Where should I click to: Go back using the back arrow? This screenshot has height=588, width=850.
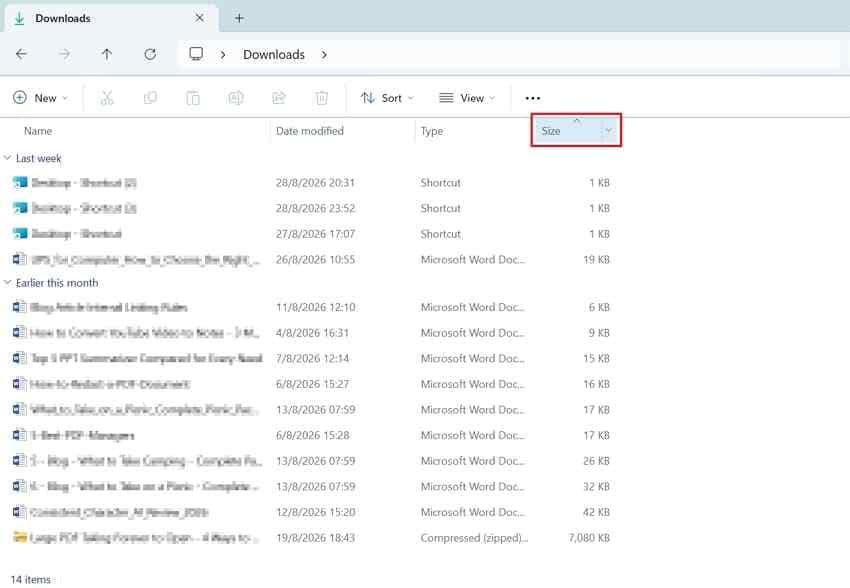click(21, 54)
